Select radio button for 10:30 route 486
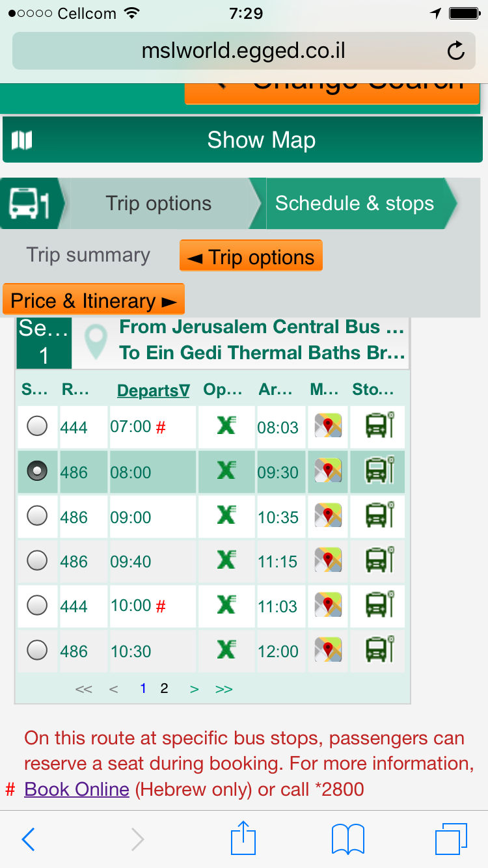The height and width of the screenshot is (868, 488). pos(38,650)
